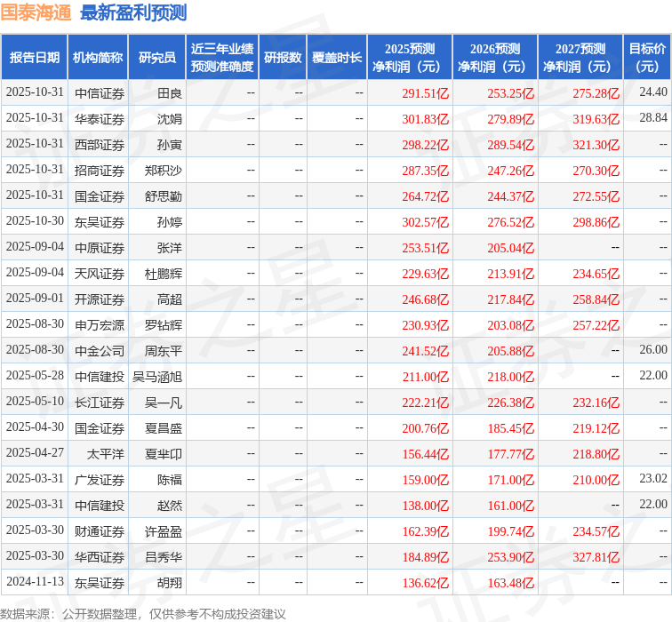Image resolution: width=672 pixels, height=622 pixels.
Task: Click 西部证券 institution cell
Action: [100, 145]
